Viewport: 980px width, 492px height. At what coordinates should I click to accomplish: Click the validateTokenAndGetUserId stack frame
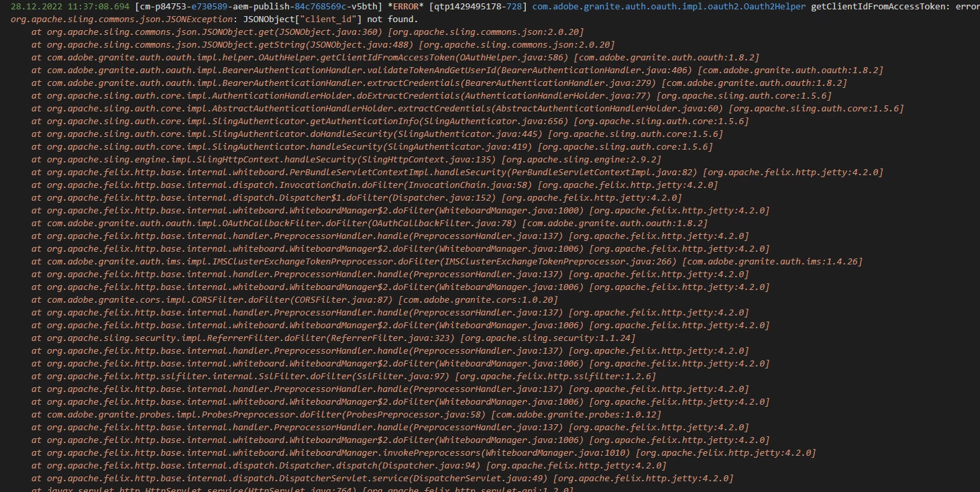[457, 70]
